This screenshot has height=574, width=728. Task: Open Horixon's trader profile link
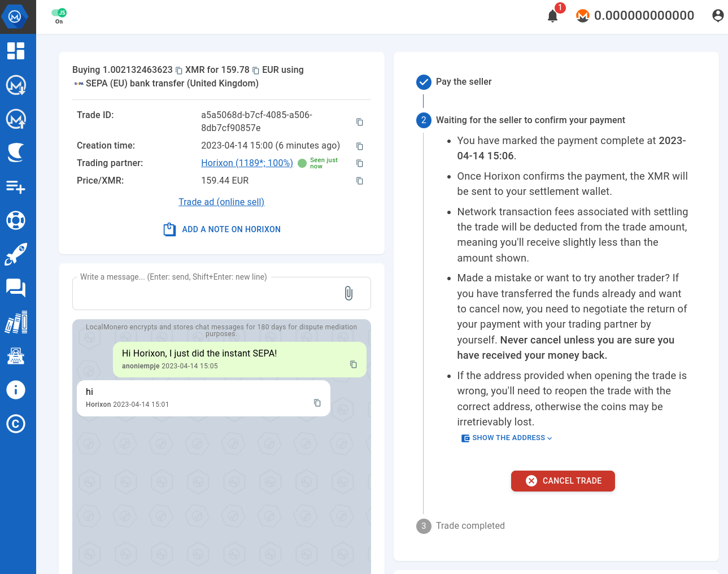[247, 163]
